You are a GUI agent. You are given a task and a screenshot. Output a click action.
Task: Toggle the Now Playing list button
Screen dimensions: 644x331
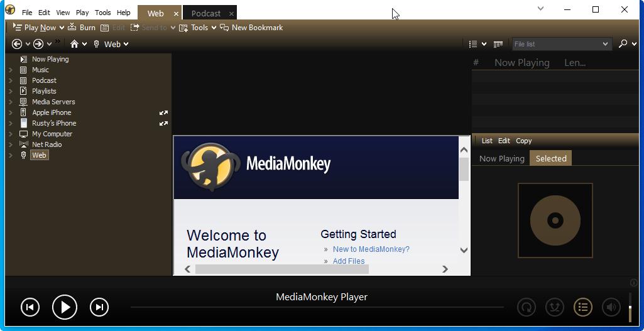[x=583, y=307]
